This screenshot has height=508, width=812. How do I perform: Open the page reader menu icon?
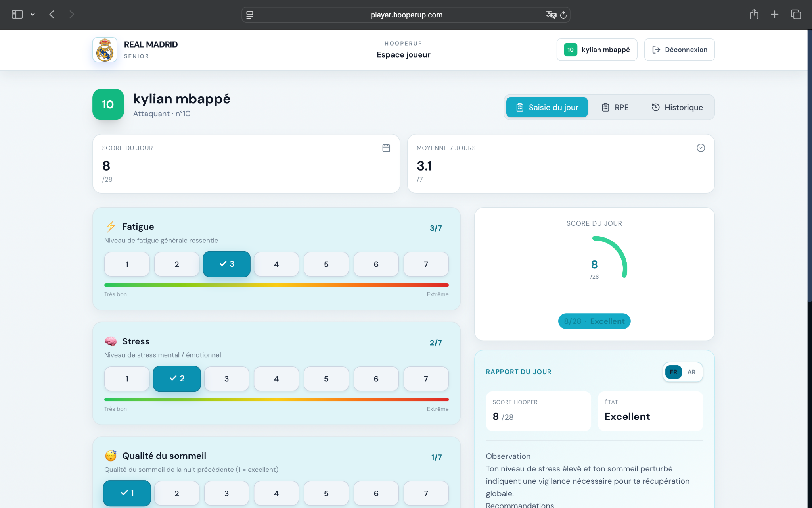(249, 15)
